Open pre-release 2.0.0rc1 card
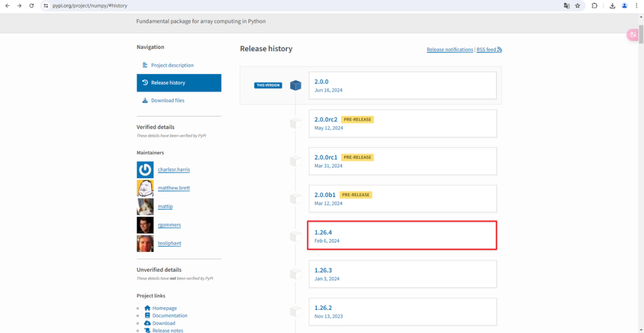644x333 pixels. [402, 161]
